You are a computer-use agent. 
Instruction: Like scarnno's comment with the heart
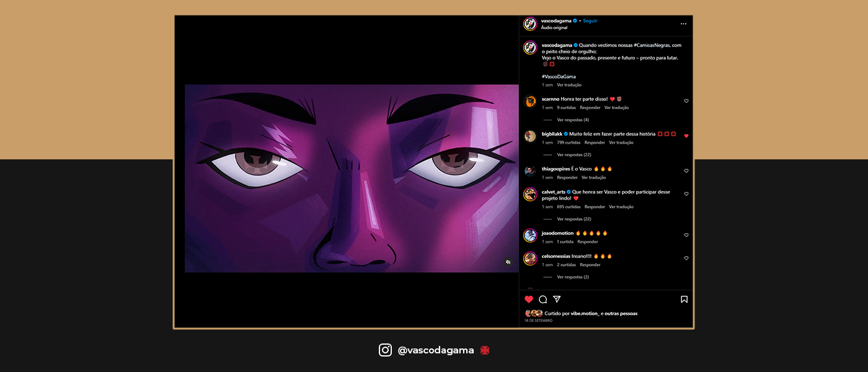tap(686, 101)
